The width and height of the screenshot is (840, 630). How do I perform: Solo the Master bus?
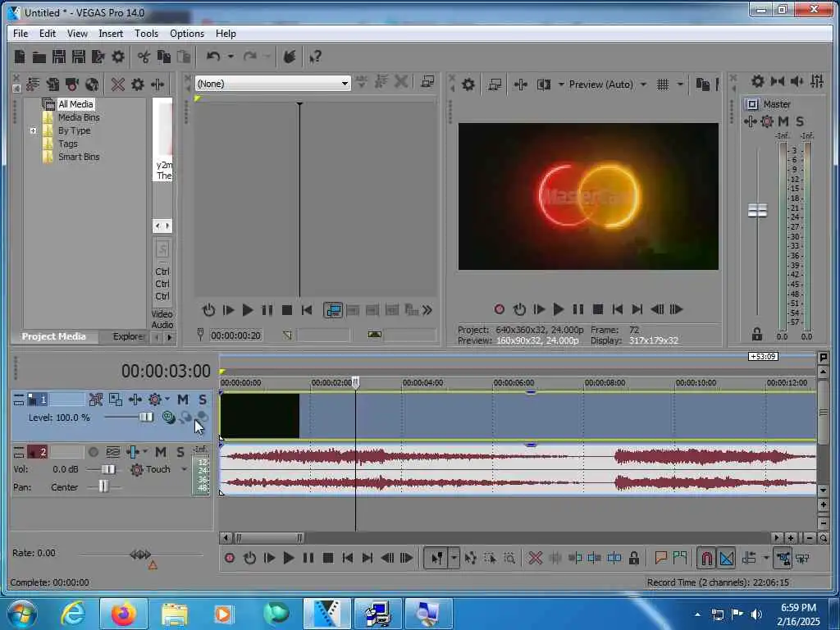point(800,121)
